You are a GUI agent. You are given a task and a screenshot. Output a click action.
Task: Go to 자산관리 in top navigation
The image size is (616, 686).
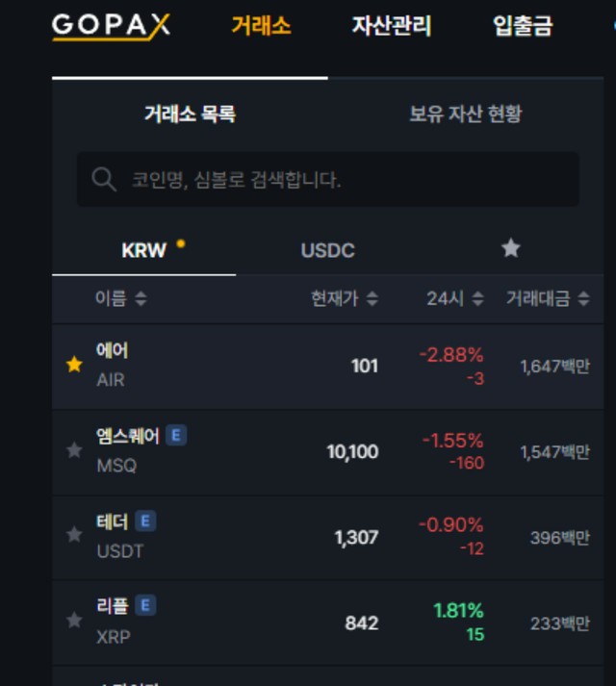391,26
